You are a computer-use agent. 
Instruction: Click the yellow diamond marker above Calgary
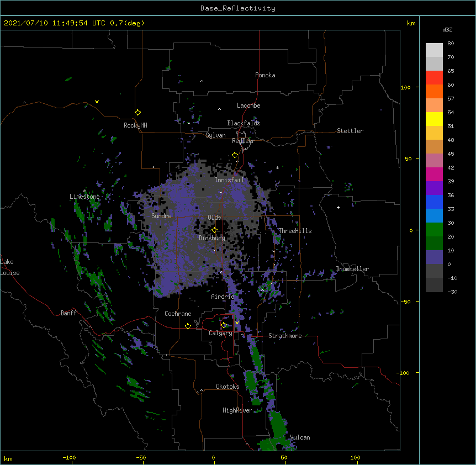coord(224,325)
